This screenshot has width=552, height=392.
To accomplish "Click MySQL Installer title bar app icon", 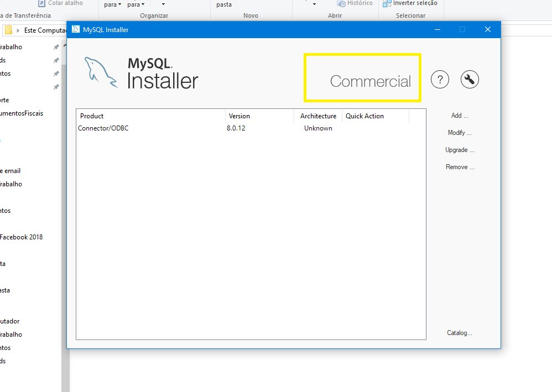I will tap(76, 29).
